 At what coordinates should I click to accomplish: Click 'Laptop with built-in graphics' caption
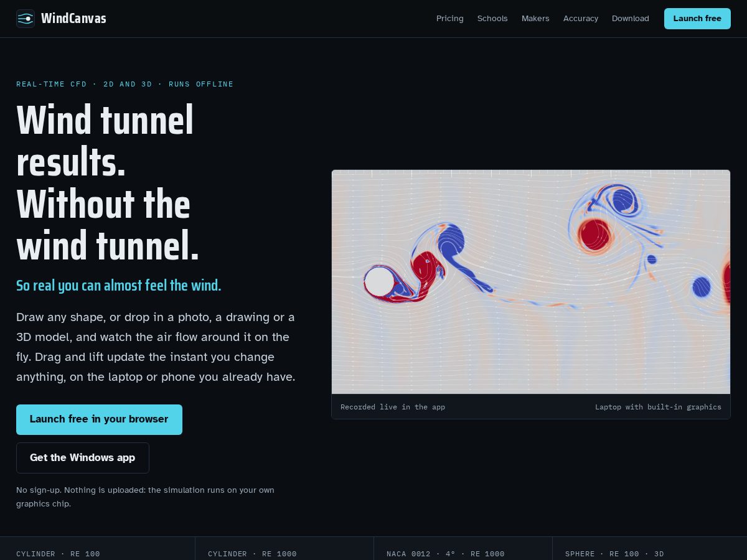[658, 407]
